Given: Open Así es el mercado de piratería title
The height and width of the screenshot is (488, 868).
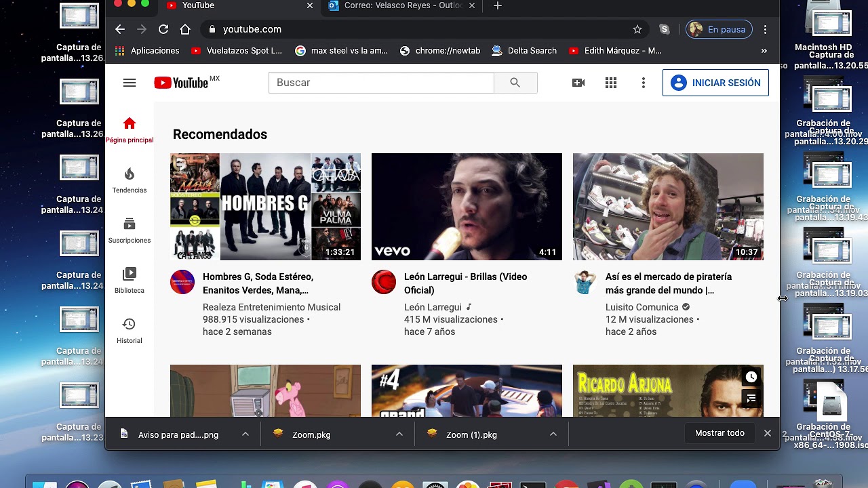Looking at the screenshot, I should (669, 283).
